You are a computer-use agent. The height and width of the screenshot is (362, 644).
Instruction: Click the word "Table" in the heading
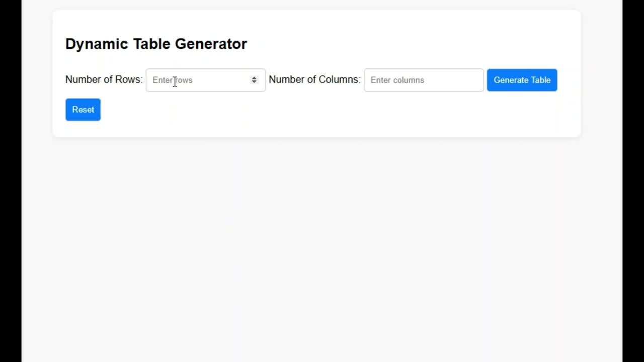click(151, 44)
